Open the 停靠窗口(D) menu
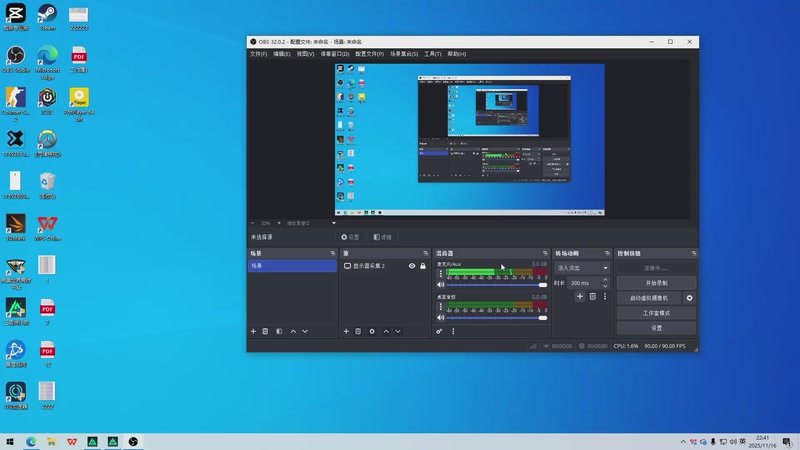 pyautogui.click(x=335, y=54)
